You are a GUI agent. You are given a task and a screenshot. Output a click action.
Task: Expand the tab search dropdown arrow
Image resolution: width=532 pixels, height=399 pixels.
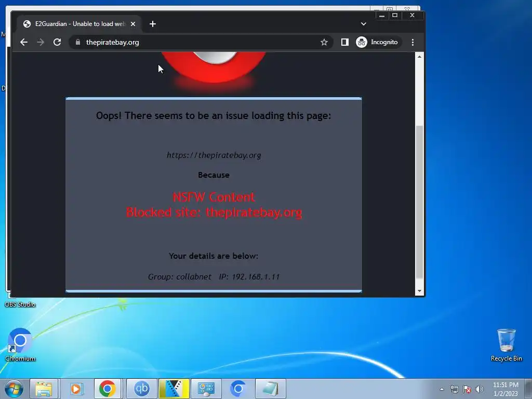pyautogui.click(x=363, y=24)
